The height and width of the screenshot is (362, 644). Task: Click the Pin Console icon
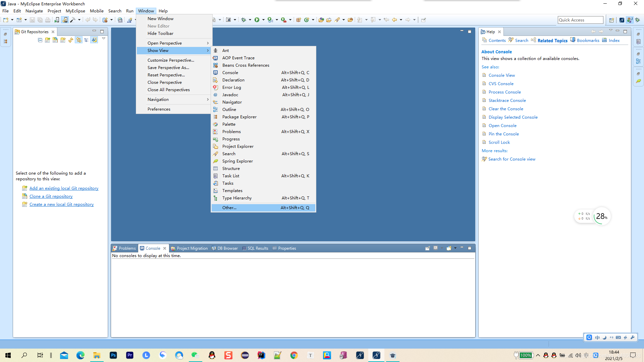pos(428,248)
